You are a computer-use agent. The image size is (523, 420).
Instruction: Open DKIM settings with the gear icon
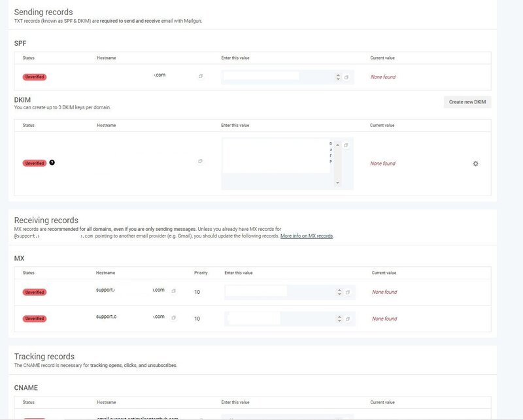(x=475, y=164)
